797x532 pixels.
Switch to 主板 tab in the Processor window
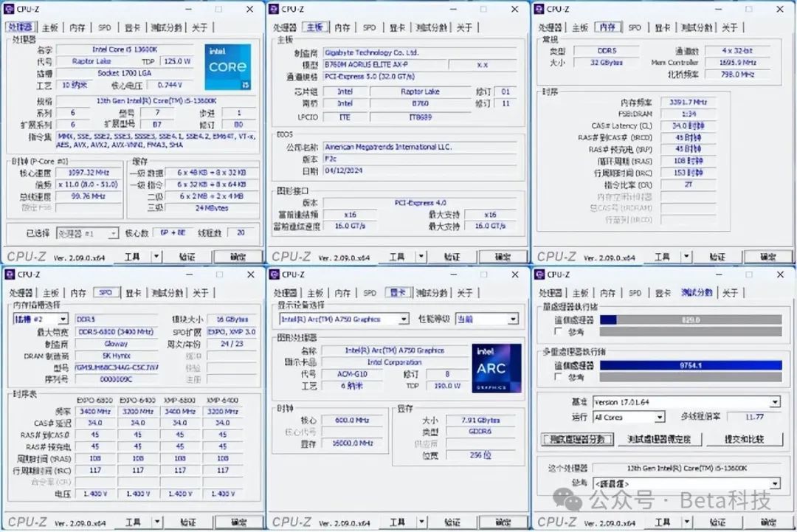[x=50, y=27]
